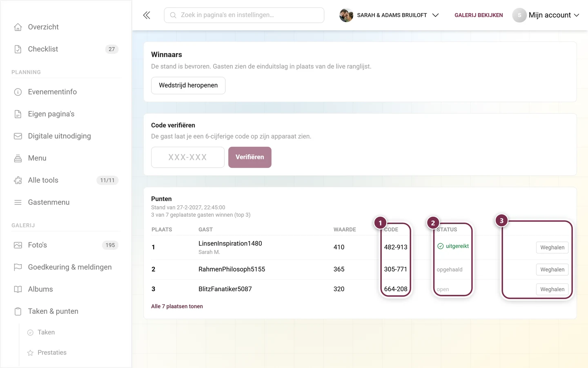Click the code 482-913
Screen dimensions: 588x368
[x=396, y=247]
